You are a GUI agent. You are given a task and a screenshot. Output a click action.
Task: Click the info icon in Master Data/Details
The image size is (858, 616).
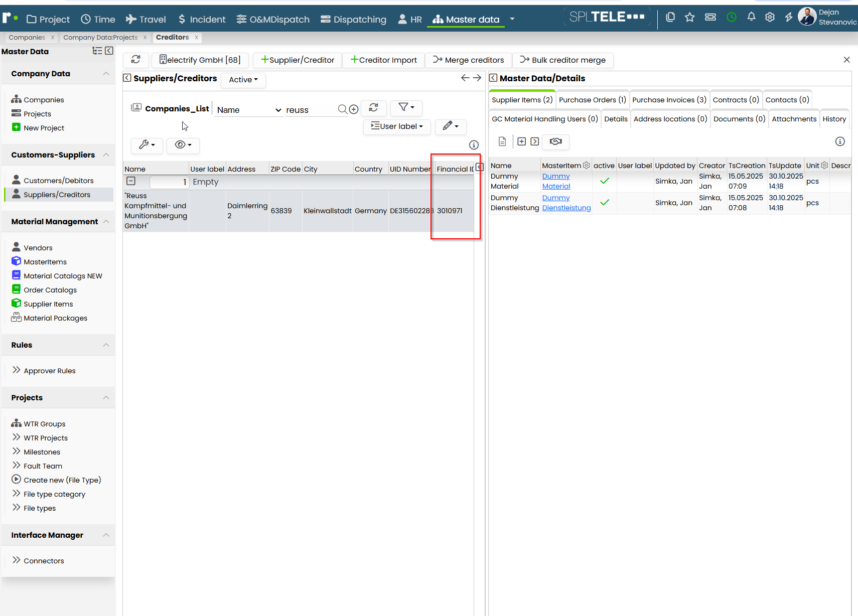(x=840, y=141)
